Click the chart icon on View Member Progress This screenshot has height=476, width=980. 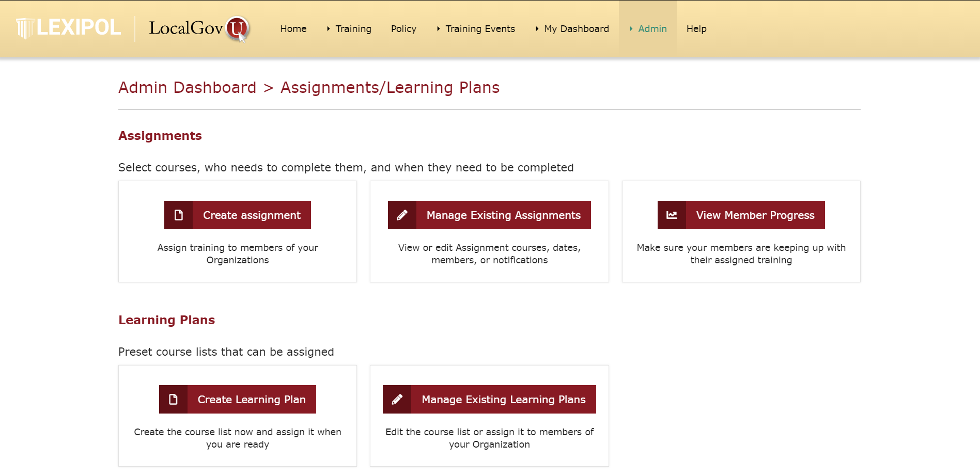click(672, 215)
